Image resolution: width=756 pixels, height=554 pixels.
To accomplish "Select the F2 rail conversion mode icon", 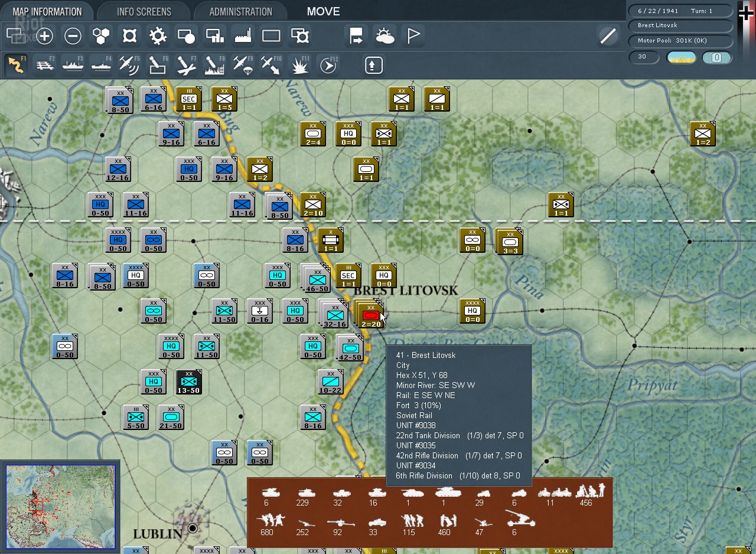I will click(44, 65).
